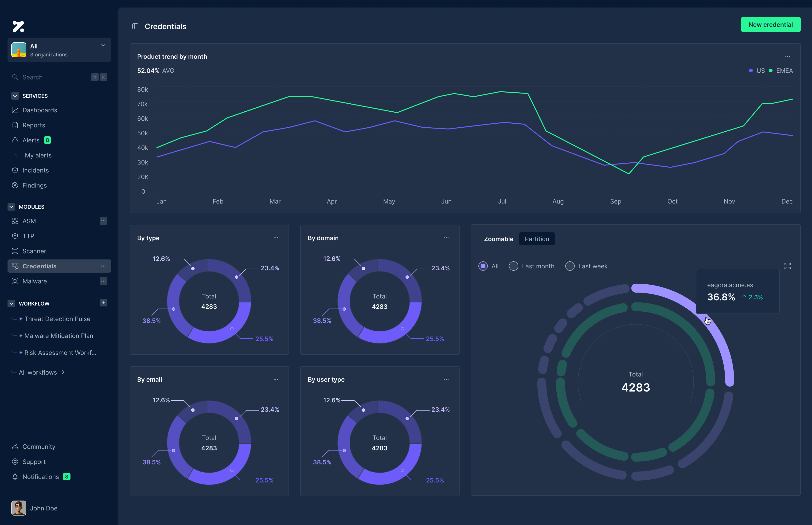Open By email card options menu
This screenshot has width=812, height=525.
pyautogui.click(x=276, y=379)
